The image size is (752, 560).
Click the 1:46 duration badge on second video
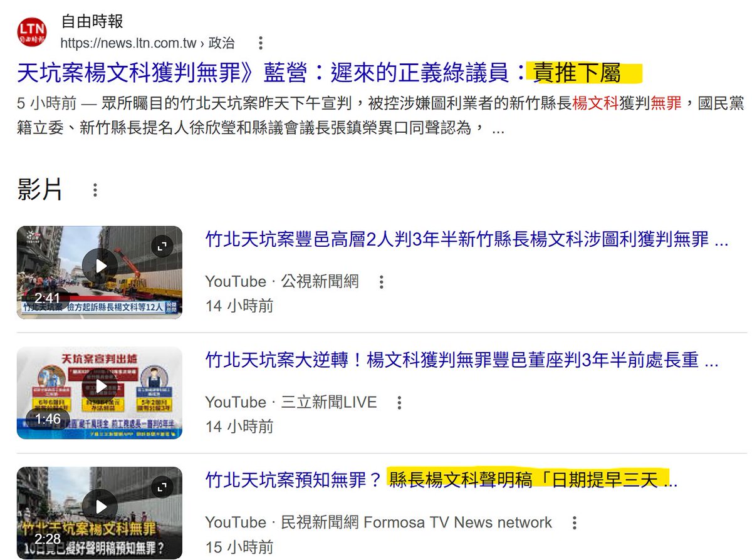click(x=48, y=418)
